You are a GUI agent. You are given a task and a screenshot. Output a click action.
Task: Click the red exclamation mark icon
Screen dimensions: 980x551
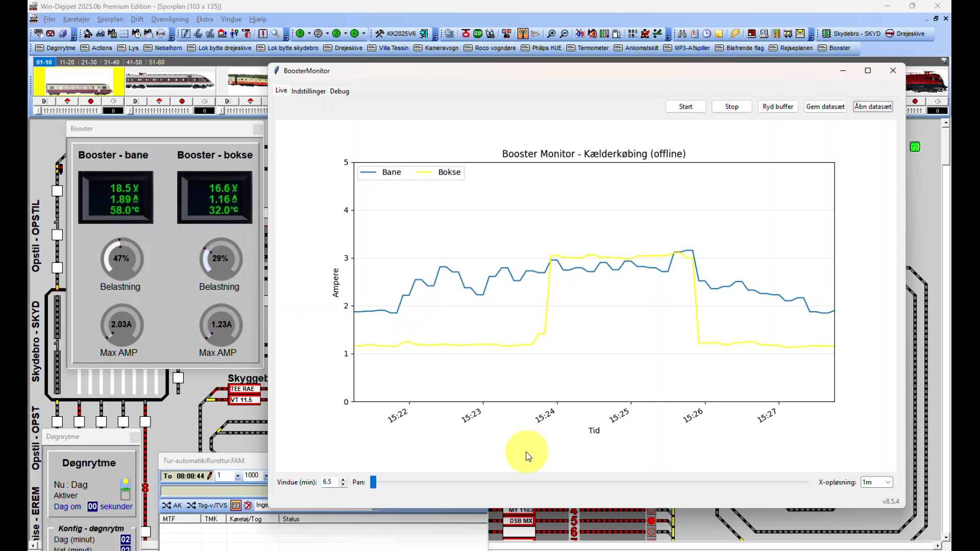tap(263, 34)
